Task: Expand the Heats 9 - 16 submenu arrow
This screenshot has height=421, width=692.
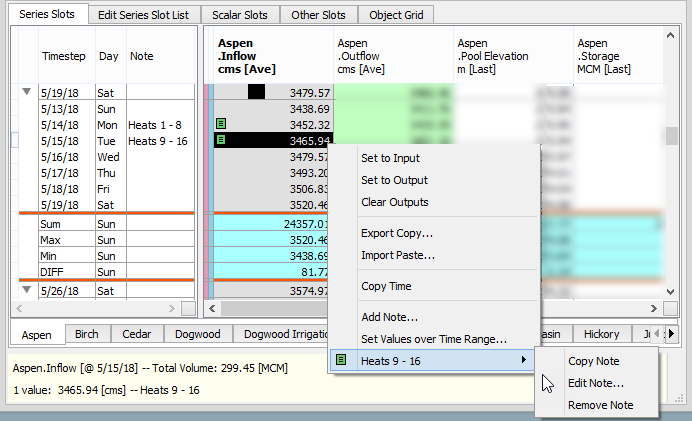Action: 522,360
